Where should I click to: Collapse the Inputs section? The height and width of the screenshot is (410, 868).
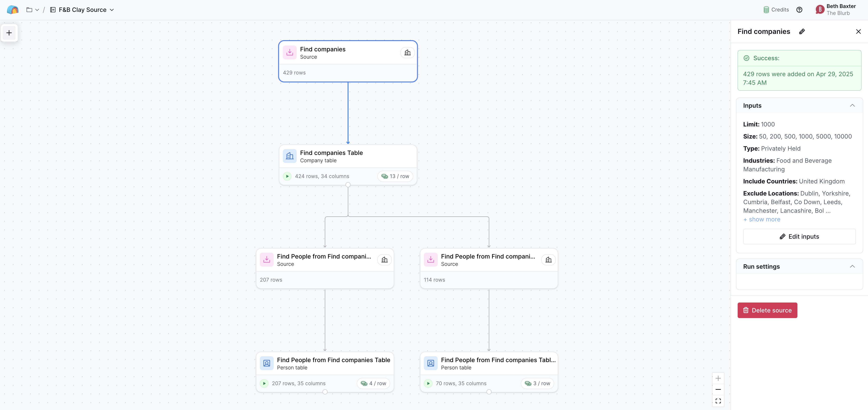[852, 106]
